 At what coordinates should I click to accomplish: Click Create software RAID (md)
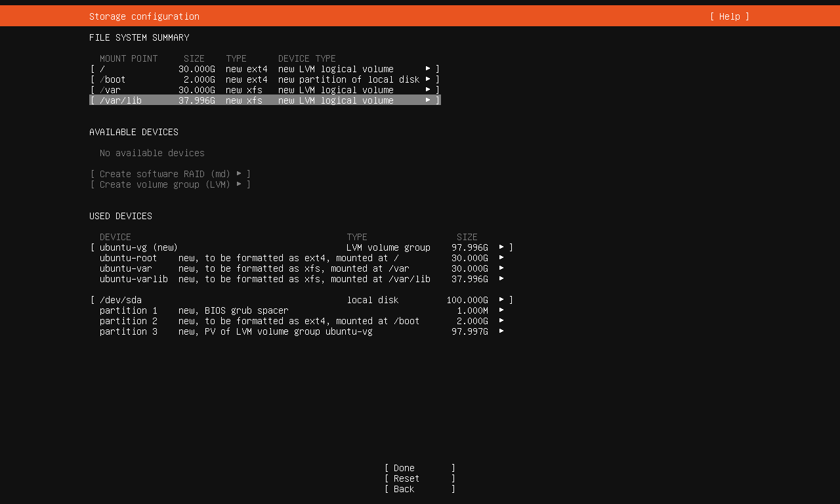170,174
